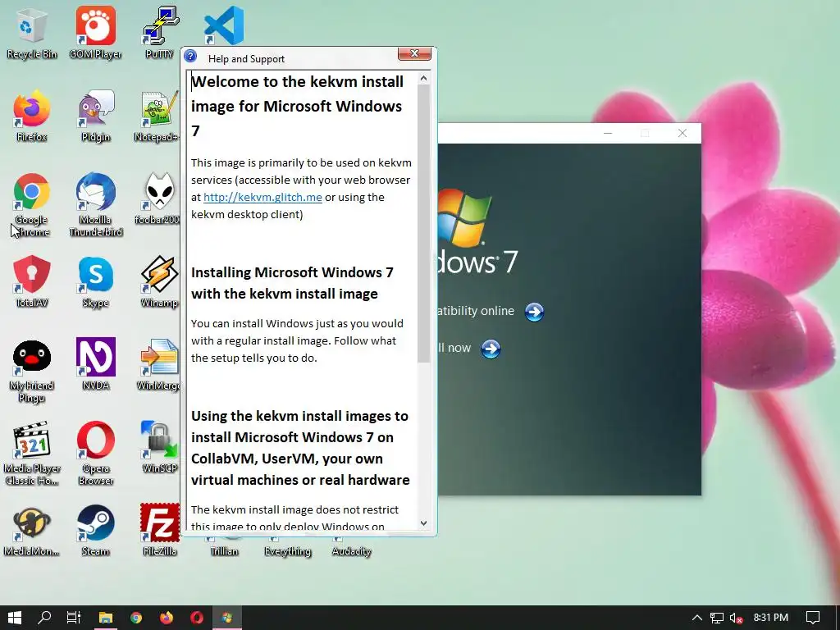This screenshot has height=630, width=840.
Task: Open the notification center icon
Action: click(813, 618)
